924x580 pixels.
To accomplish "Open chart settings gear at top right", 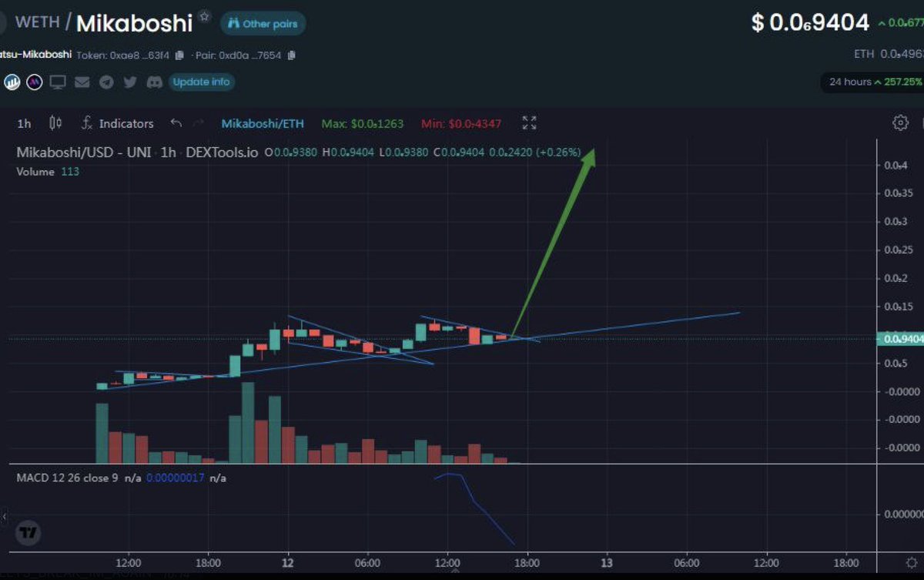I will [899, 123].
